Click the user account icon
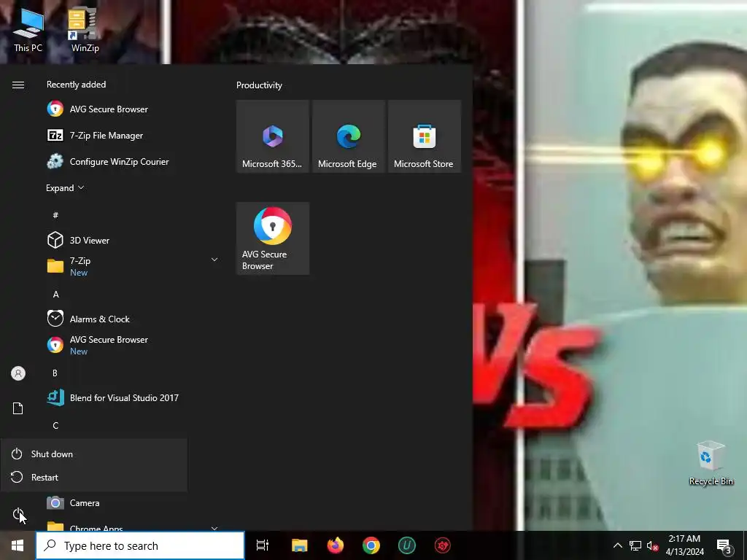747x560 pixels. pyautogui.click(x=18, y=373)
